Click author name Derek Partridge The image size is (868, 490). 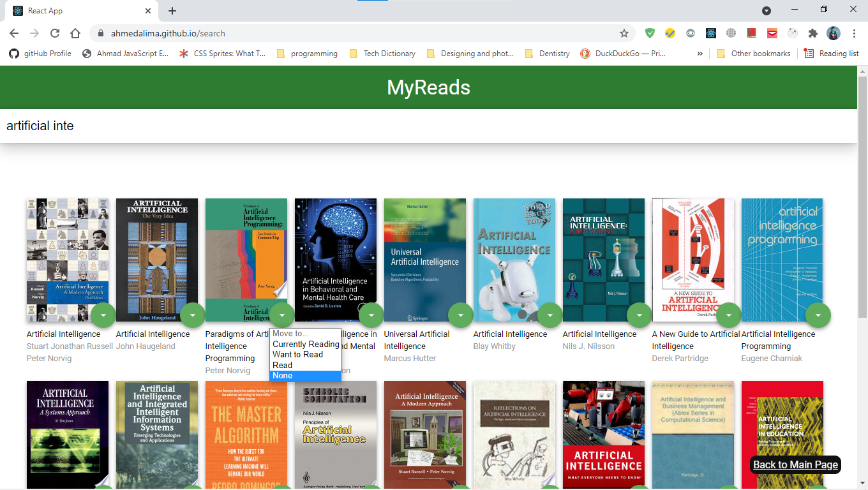point(680,359)
